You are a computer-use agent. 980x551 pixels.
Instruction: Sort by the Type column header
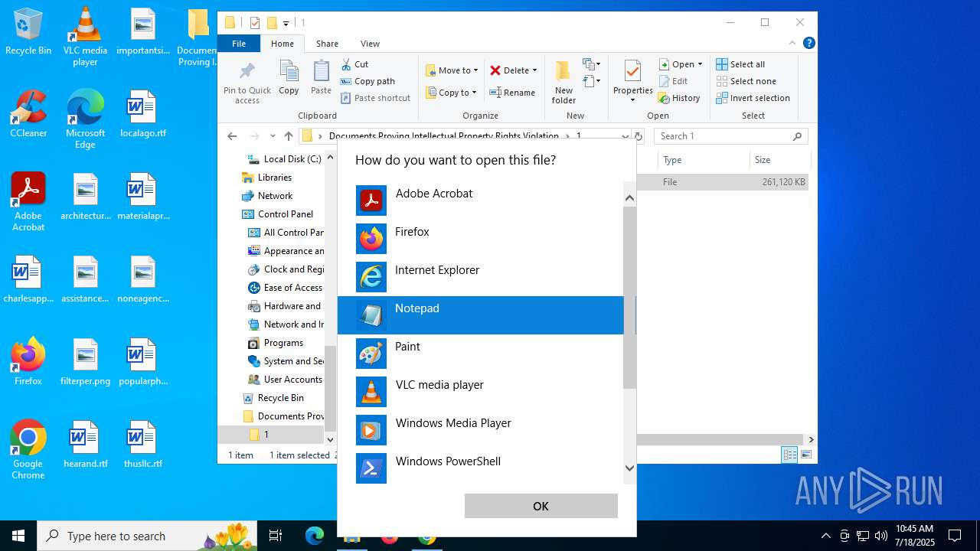(703, 160)
